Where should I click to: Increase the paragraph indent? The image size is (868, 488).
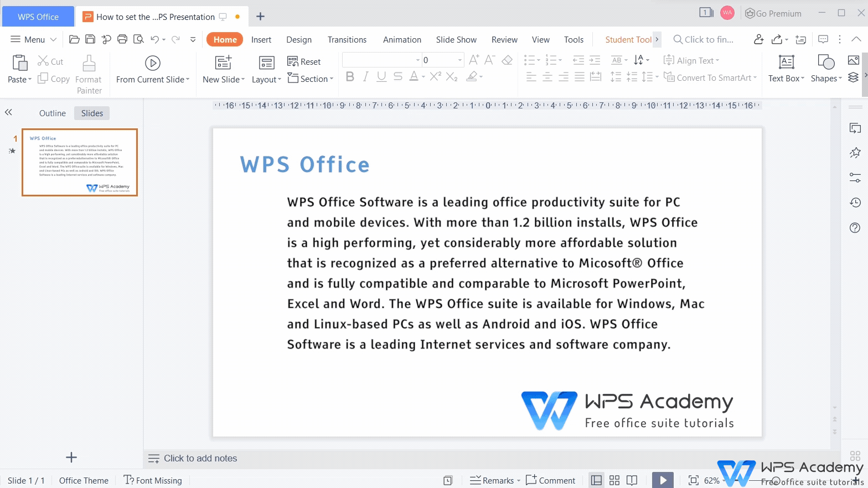click(595, 60)
